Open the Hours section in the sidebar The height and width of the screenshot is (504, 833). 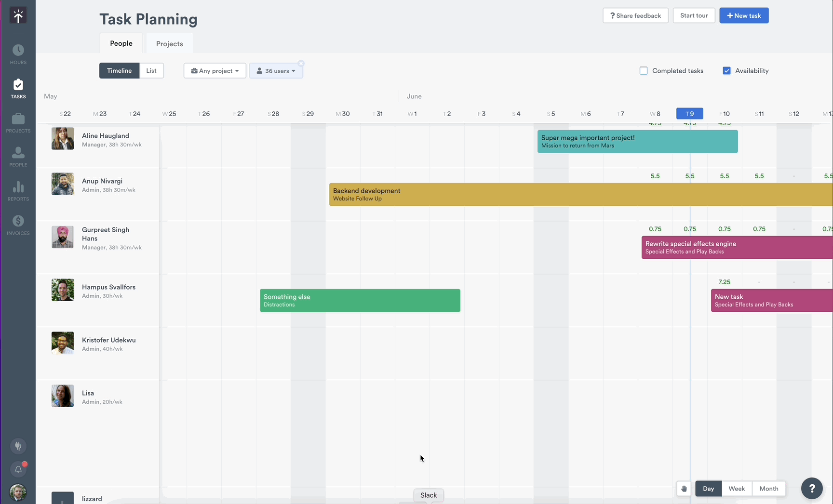coord(18,53)
